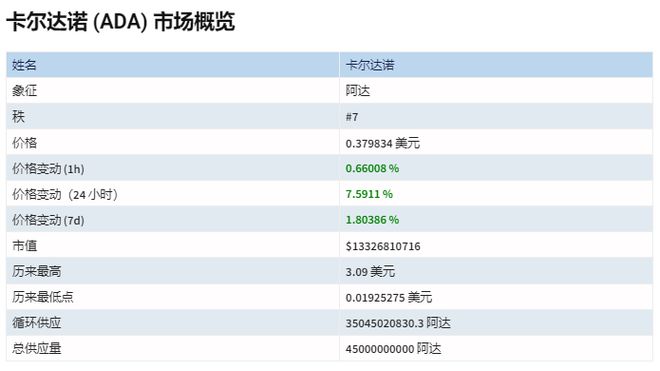Select the symbol value 阿达 in the 象征 row
Viewport: 660px width, 371px height.
point(358,91)
